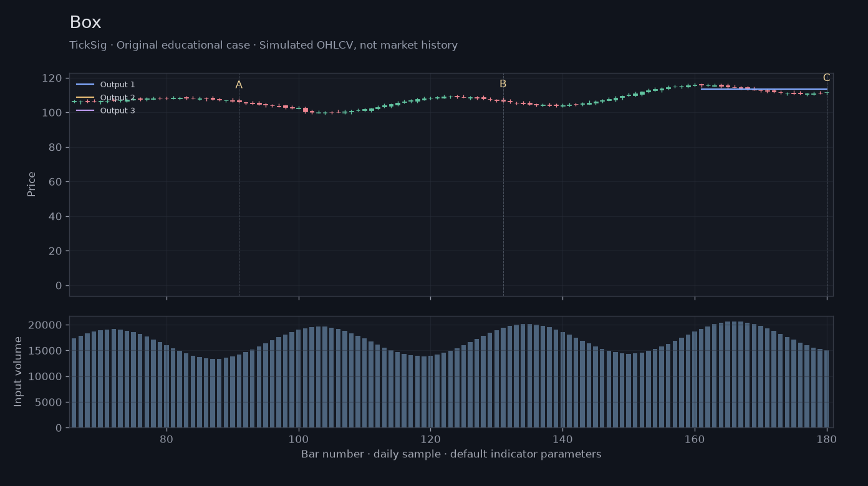The image size is (868, 486).
Task: Click the volume bar at bar 180
Action: click(x=827, y=389)
